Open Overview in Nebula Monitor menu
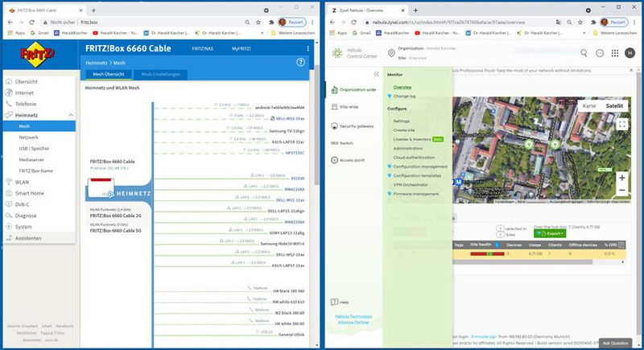Screen dimensions: 644x350 pos(402,87)
